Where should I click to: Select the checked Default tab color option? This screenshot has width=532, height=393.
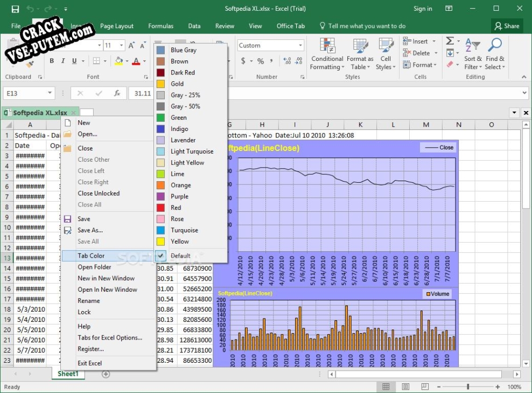pyautogui.click(x=180, y=256)
